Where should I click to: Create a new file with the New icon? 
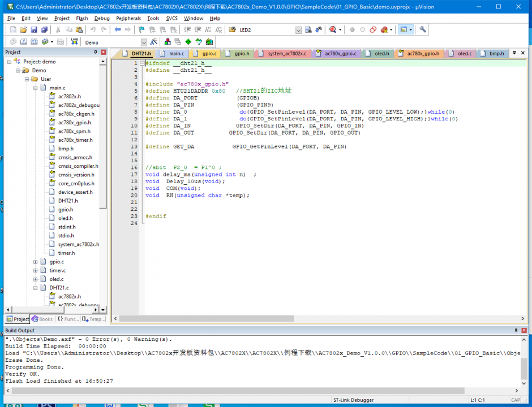click(x=13, y=30)
